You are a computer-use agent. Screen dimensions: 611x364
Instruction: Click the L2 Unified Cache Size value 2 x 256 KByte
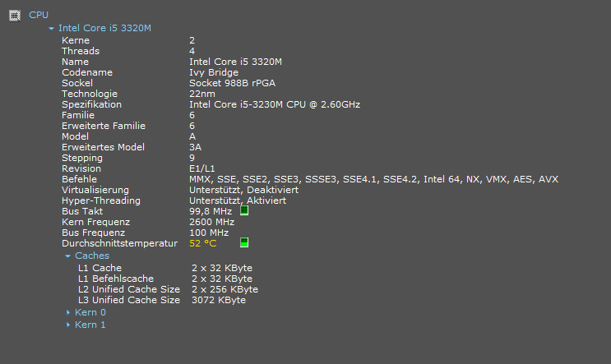tap(224, 290)
